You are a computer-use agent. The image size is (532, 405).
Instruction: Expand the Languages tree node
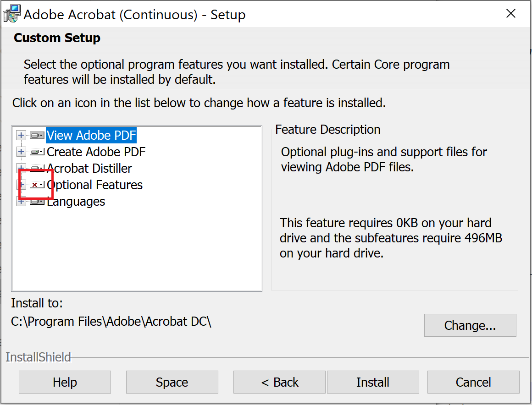point(21,201)
